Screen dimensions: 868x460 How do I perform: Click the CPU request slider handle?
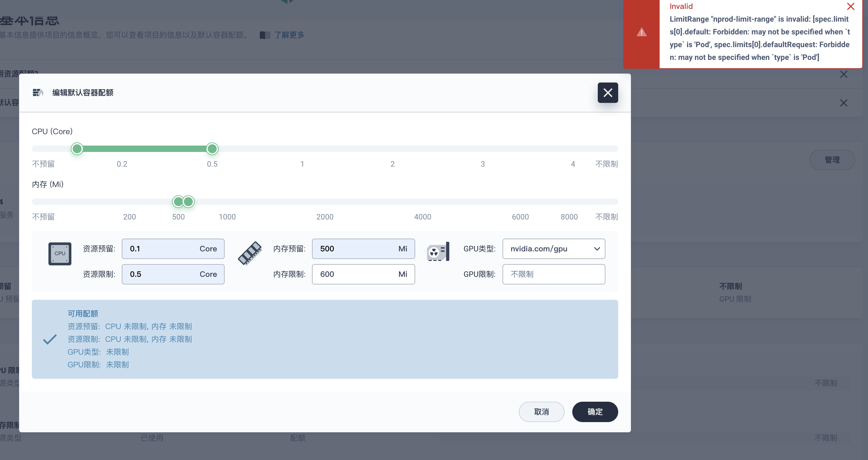point(77,149)
